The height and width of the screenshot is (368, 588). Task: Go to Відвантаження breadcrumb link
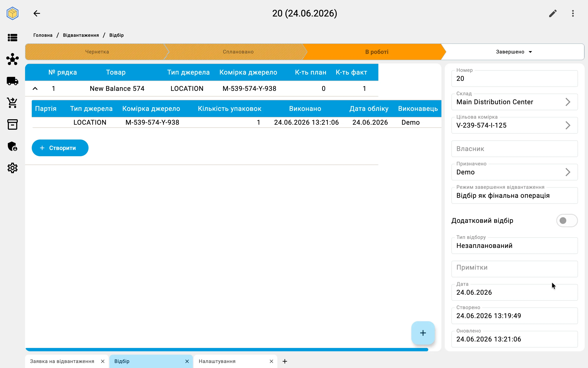(81, 35)
